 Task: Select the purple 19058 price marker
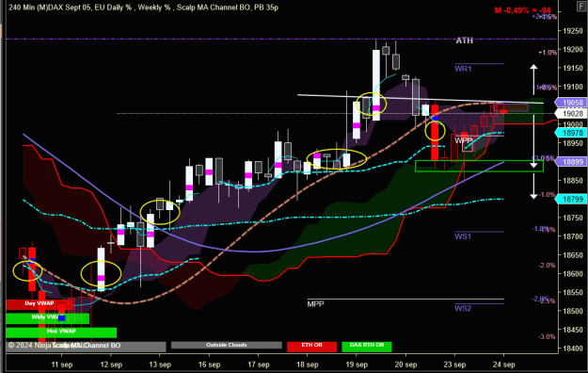(571, 103)
